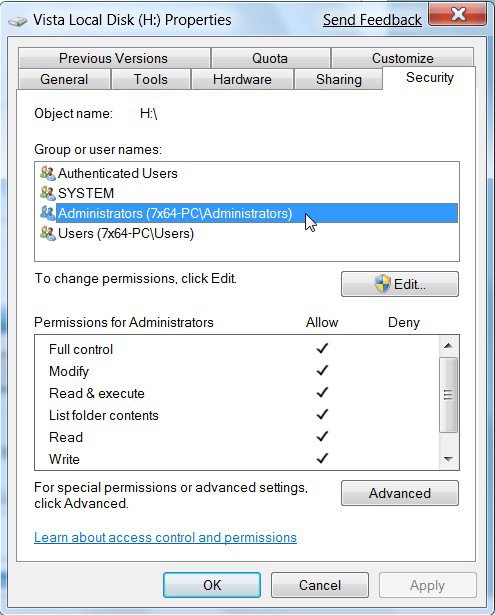Click the Read & execute permission row
495x615 pixels.
click(x=237, y=393)
